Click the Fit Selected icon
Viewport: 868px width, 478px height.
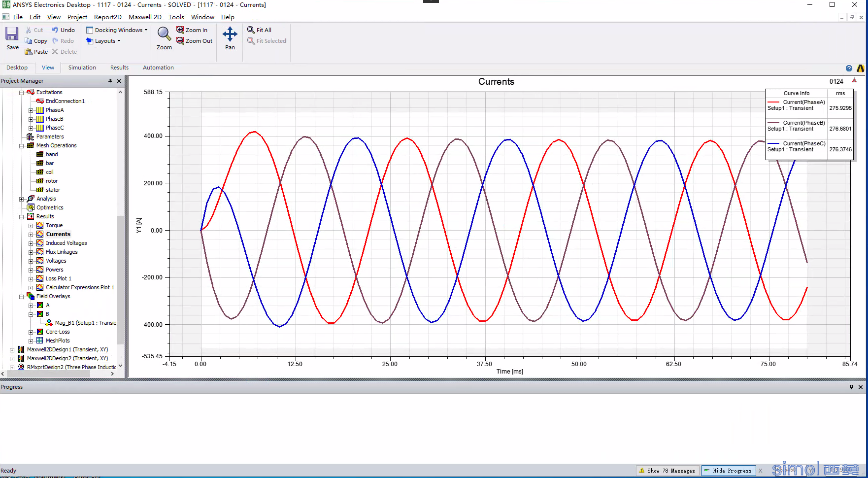(x=251, y=41)
